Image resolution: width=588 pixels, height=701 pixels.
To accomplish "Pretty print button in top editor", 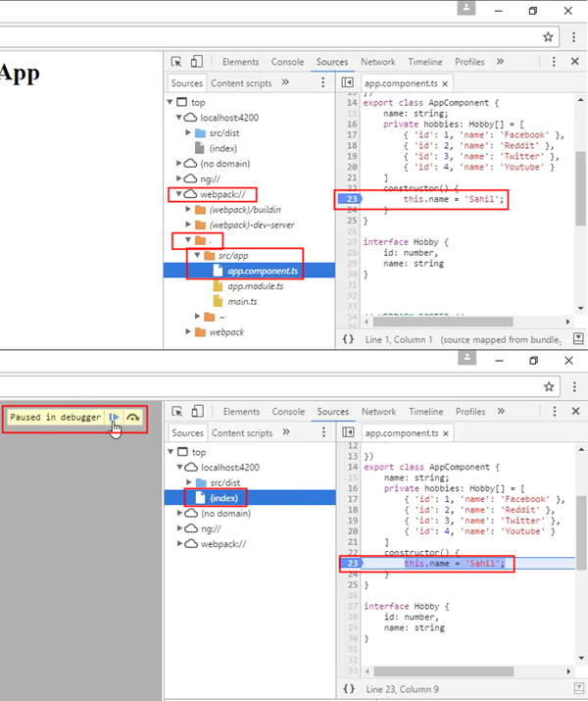I will tap(348, 339).
